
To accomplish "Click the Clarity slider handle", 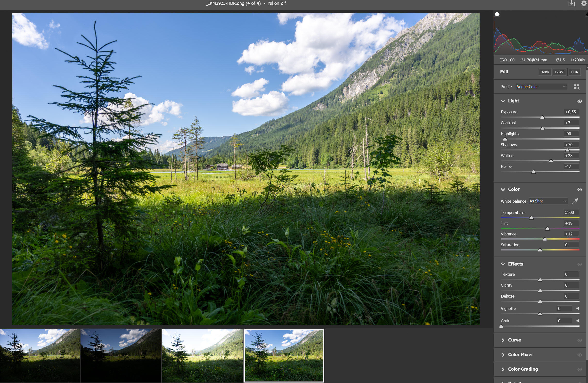I will pyautogui.click(x=540, y=291).
